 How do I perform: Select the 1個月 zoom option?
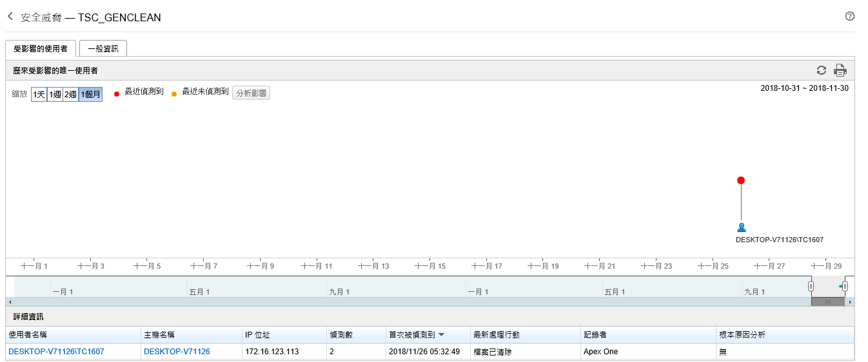click(90, 95)
